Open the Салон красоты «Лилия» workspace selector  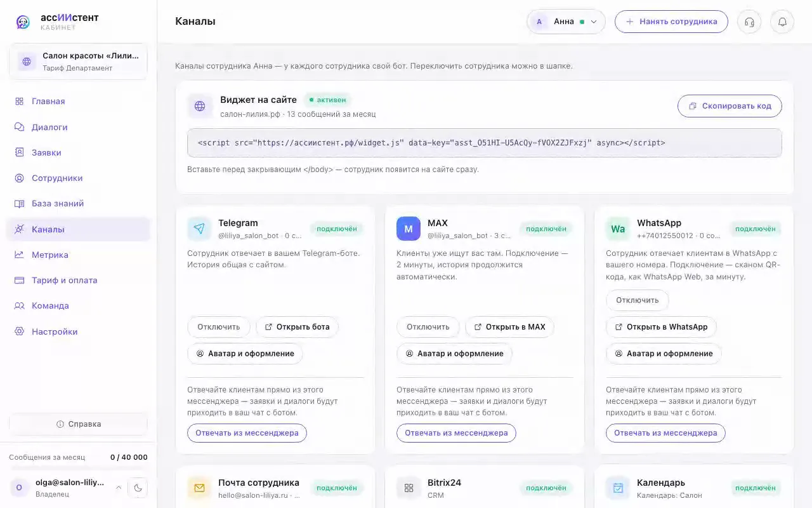79,62
